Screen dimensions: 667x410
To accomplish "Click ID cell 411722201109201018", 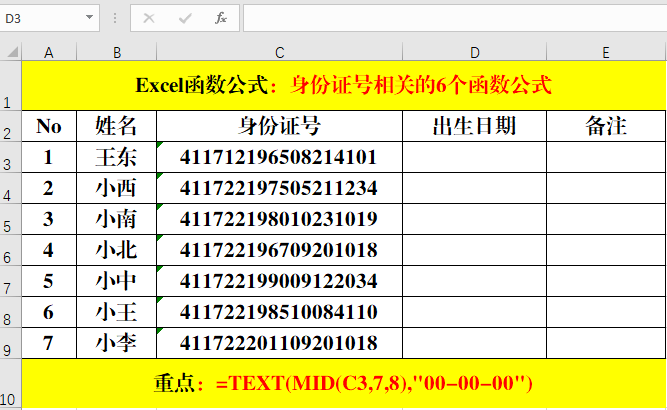I will pos(279,344).
